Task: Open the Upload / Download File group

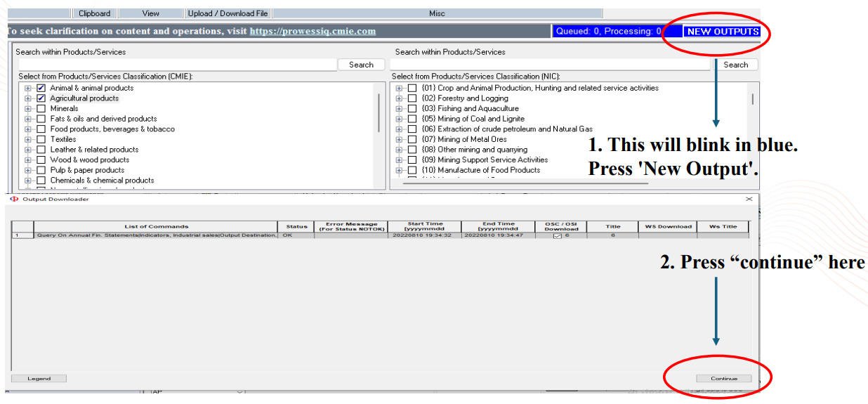Action: click(228, 13)
